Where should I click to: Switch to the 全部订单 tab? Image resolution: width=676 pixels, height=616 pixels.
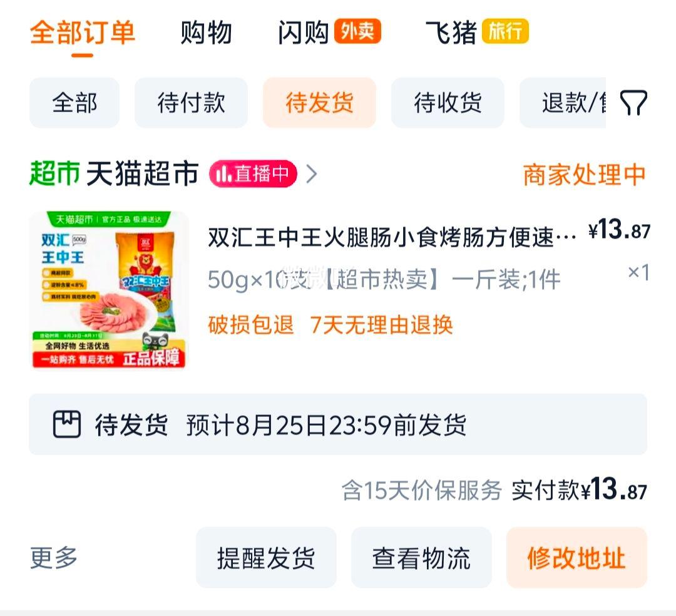click(83, 33)
